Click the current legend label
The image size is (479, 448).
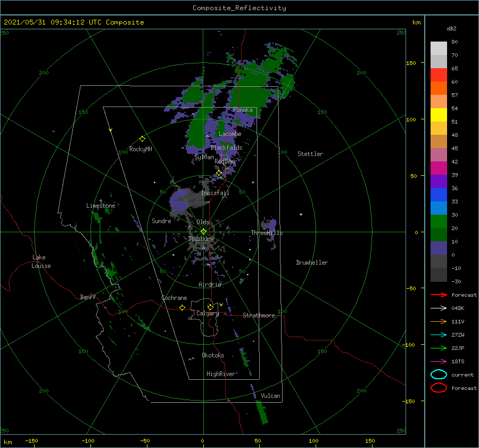click(x=463, y=374)
